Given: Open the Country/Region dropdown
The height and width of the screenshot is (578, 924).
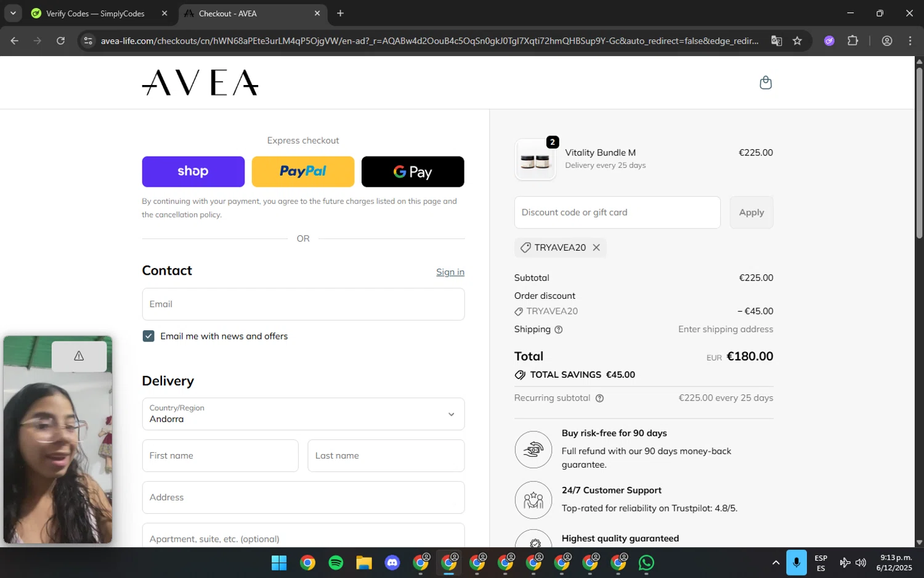Looking at the screenshot, I should [303, 414].
